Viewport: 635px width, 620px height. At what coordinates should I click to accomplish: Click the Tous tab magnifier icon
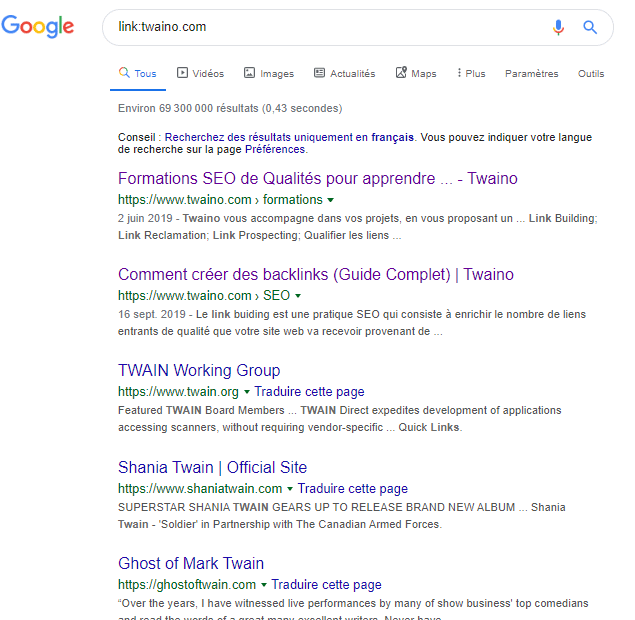(124, 72)
